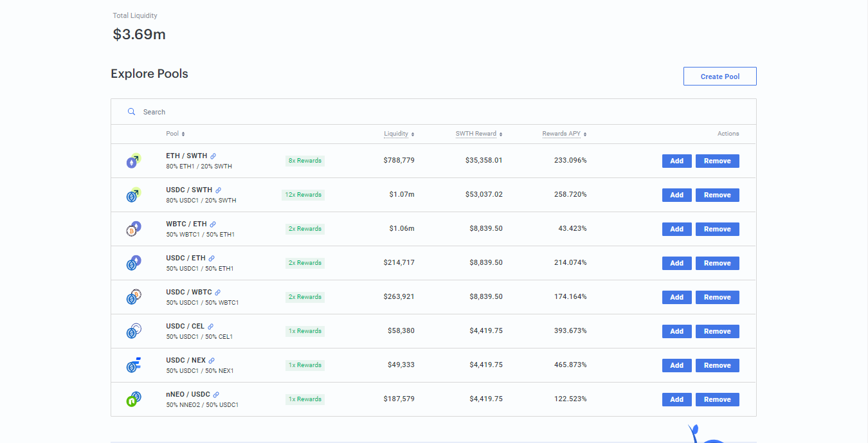The image size is (868, 443).
Task: Open the WBTC / ETH pool link icon
Action: pyautogui.click(x=213, y=224)
